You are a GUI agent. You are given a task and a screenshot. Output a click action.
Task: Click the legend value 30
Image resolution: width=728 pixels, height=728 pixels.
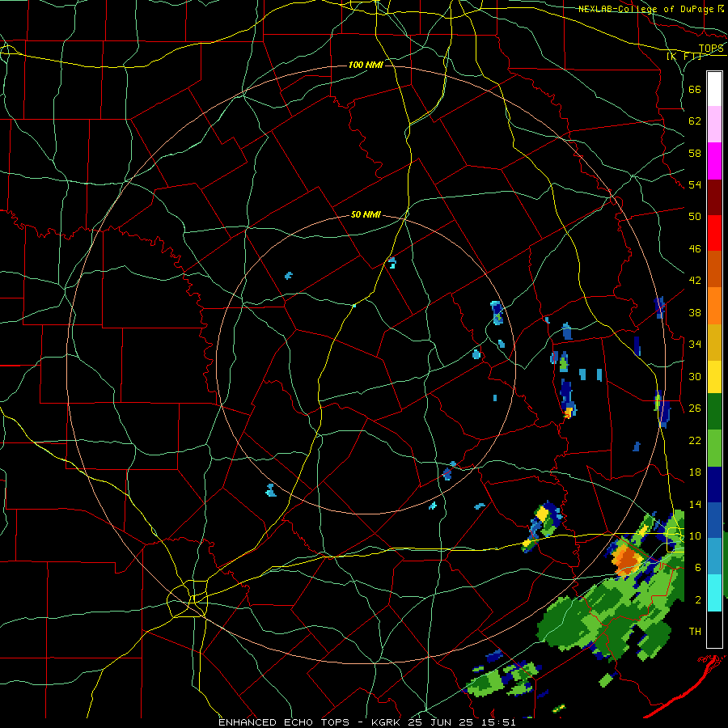695,376
